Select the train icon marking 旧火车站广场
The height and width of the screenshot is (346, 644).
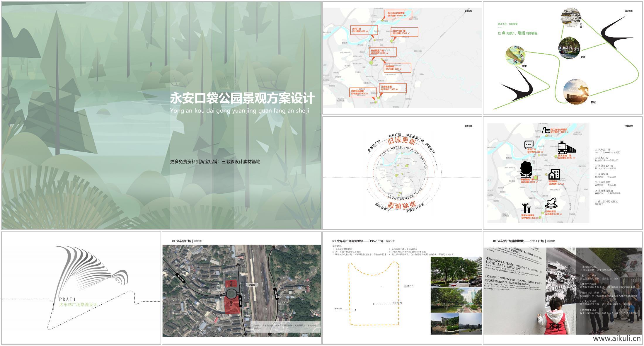point(567,147)
